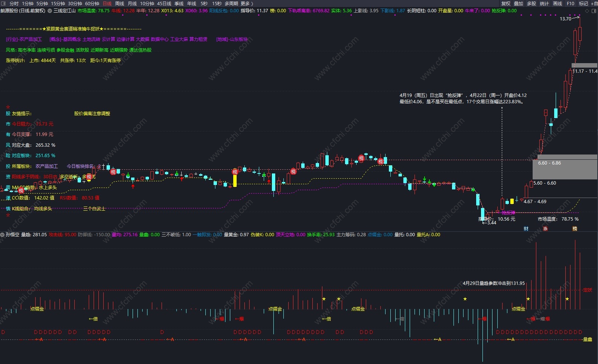The height and width of the screenshot is (364, 598).
Task: Click the yellow highlighted candle in mid chart
Action: (x=235, y=181)
